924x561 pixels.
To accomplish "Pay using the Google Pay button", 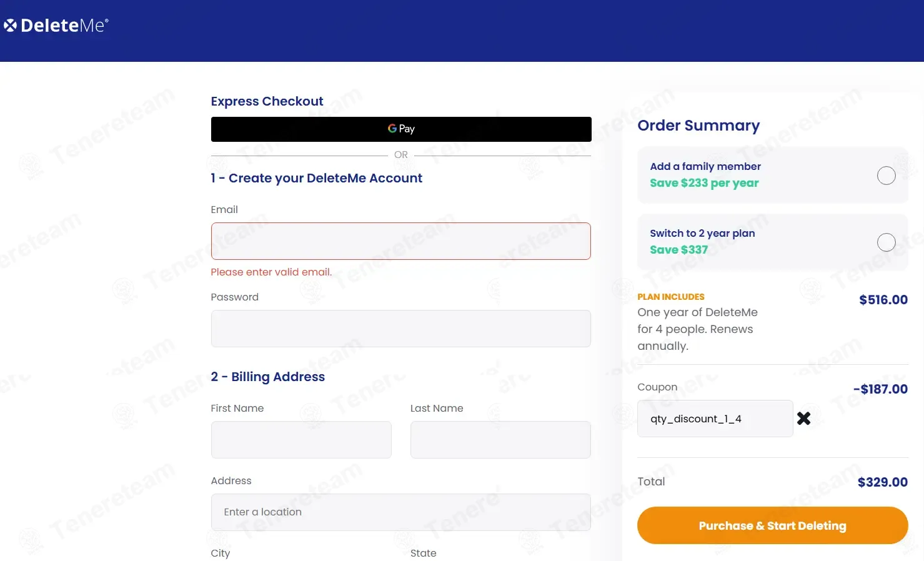I will click(x=401, y=129).
